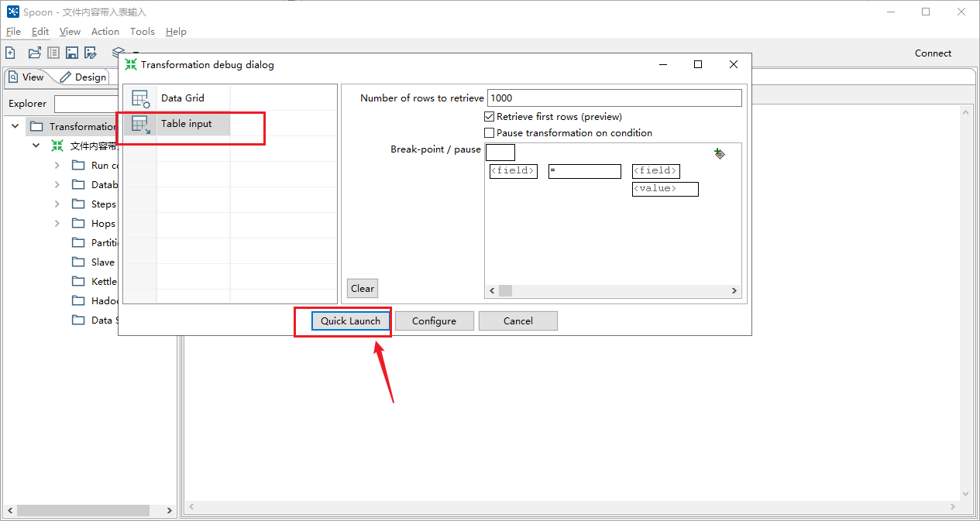Click the transformation icon in the Explorer tree
This screenshot has height=521, width=980.
[x=57, y=146]
